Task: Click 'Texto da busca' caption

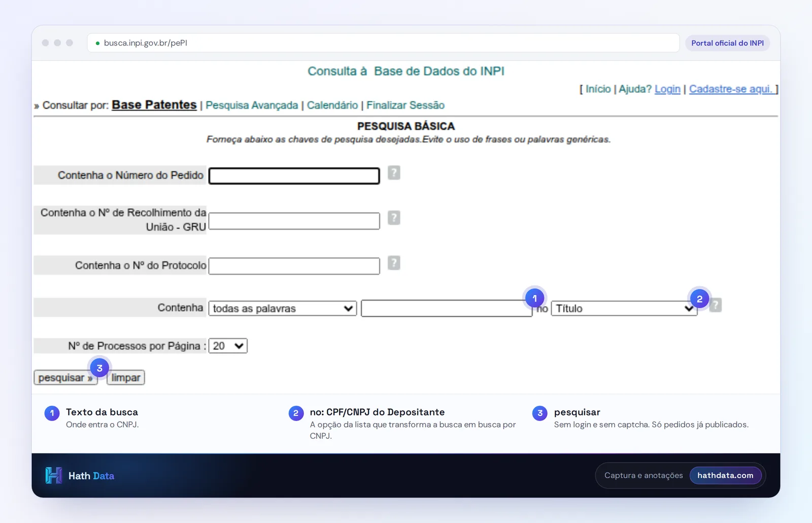Action: [102, 412]
